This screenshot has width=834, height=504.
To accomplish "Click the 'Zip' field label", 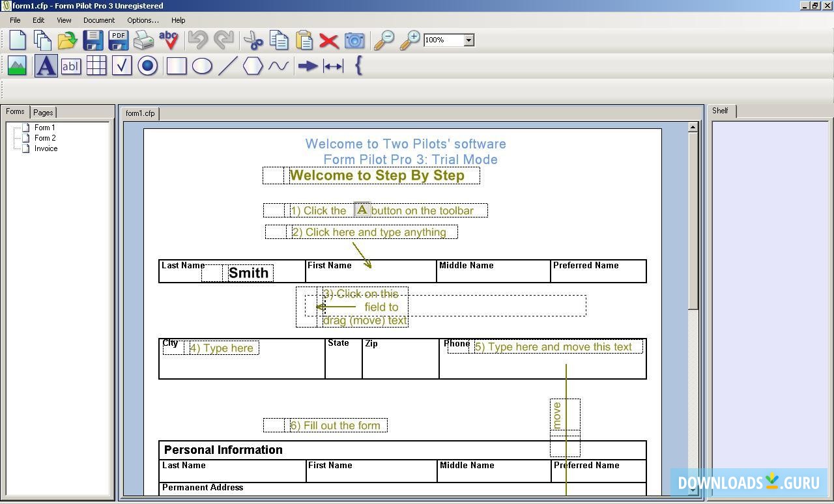I will 371,344.
